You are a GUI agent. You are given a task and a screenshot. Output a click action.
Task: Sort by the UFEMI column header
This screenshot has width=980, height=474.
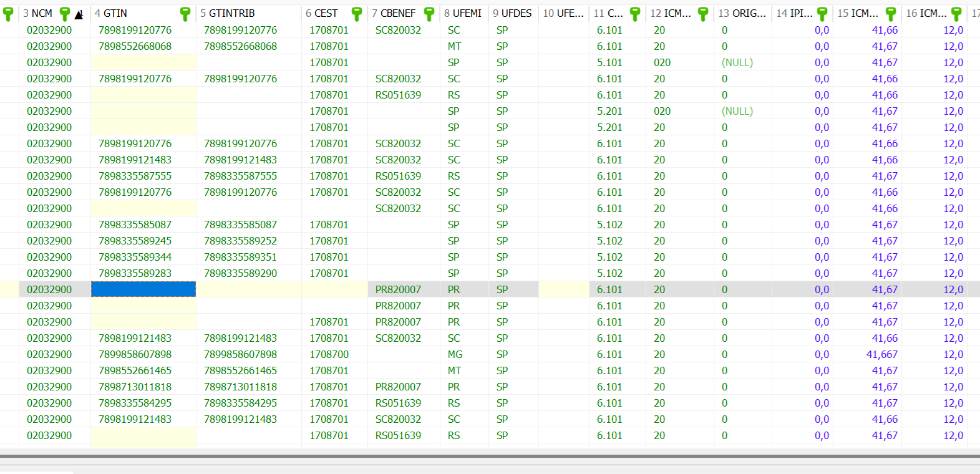[463, 13]
